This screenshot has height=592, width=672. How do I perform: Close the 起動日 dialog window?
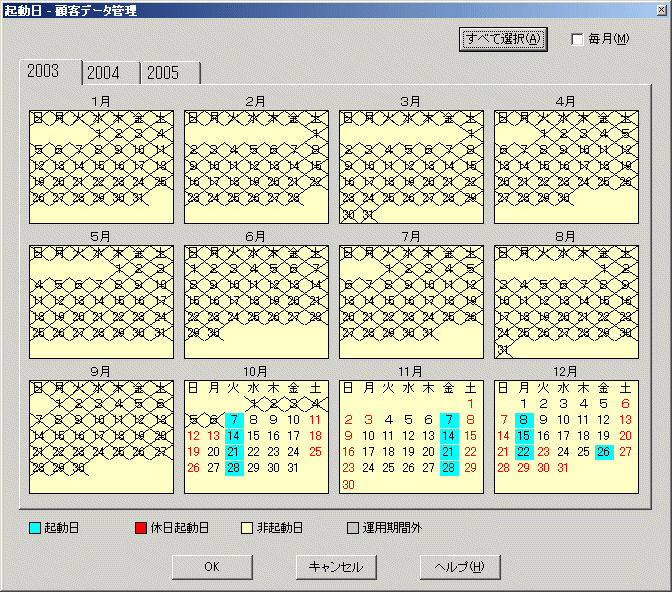(x=660, y=10)
